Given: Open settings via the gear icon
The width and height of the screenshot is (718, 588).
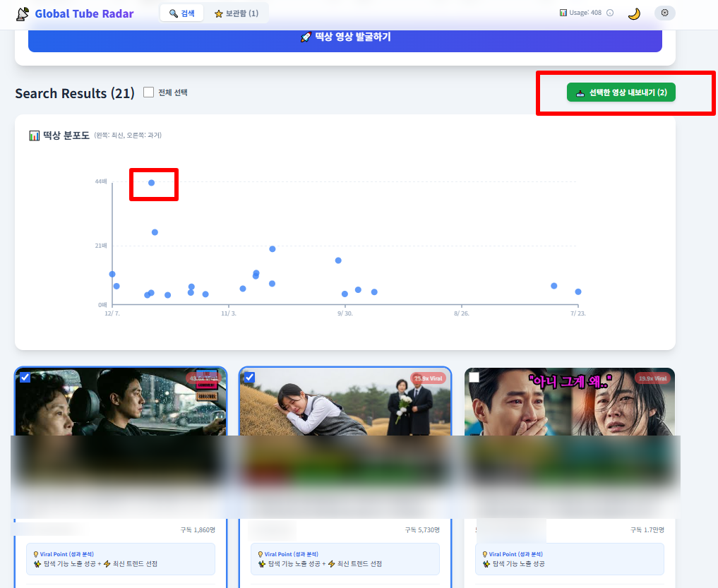Looking at the screenshot, I should coord(664,13).
